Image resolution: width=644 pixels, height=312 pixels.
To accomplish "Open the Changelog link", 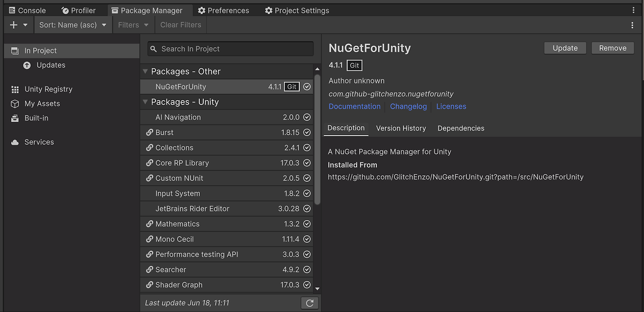I will (x=408, y=107).
